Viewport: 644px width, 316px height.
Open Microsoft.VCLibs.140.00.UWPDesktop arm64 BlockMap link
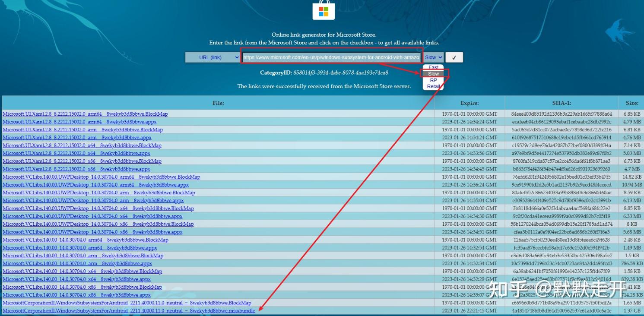(x=102, y=177)
